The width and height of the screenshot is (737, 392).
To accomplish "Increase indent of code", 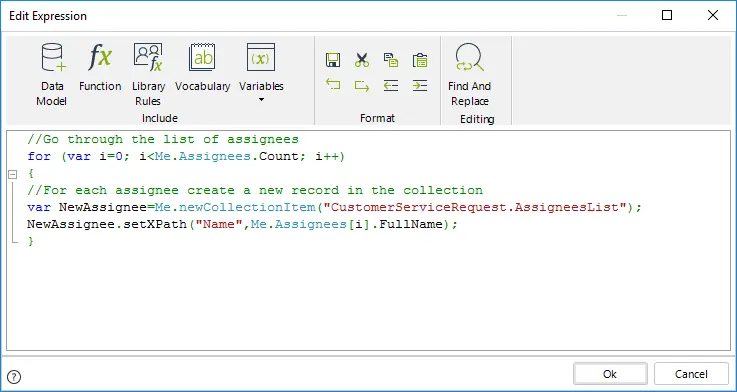I will (420, 85).
